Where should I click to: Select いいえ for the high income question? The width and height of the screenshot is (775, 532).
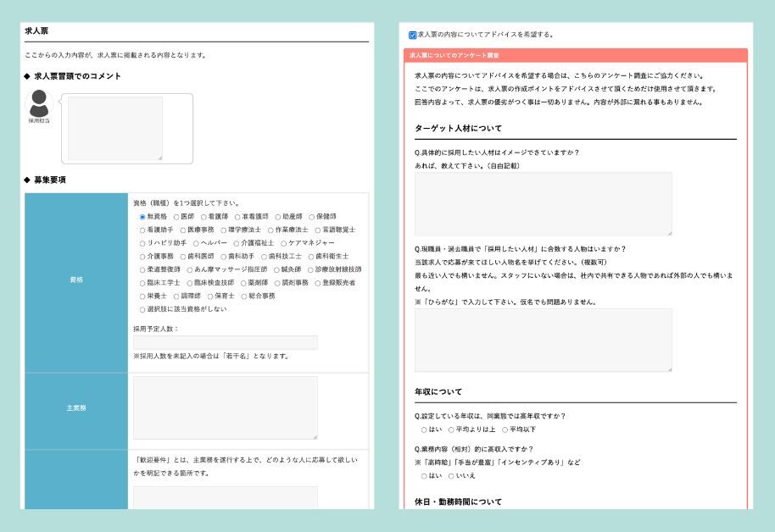(451, 476)
